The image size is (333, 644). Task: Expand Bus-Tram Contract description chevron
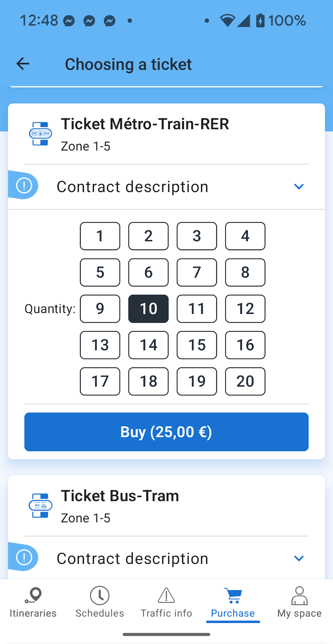click(299, 558)
